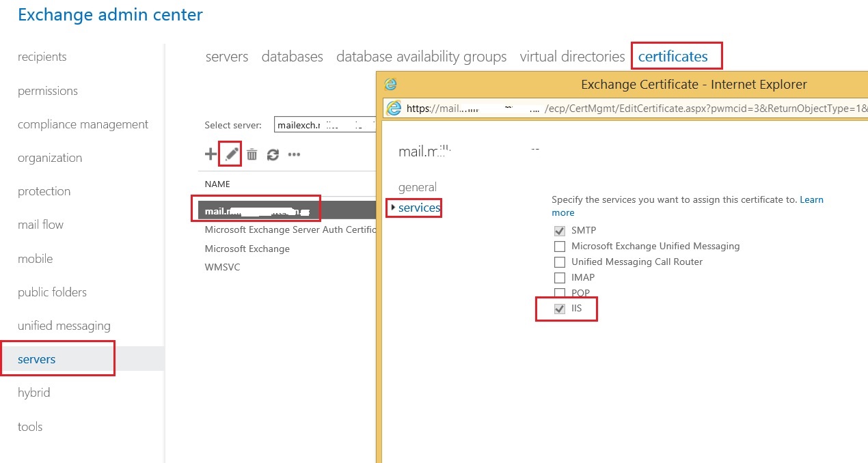Click the Learn more link

click(811, 199)
